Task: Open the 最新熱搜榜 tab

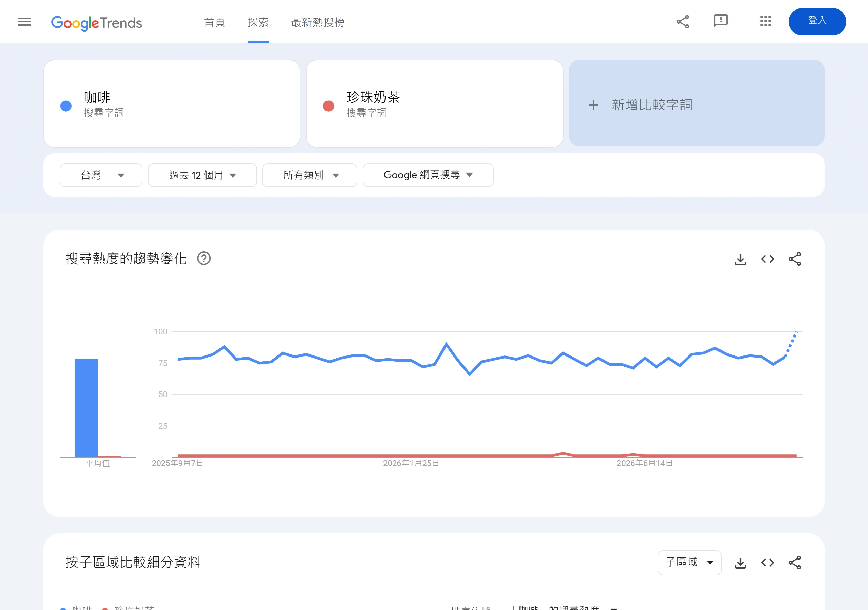Action: pyautogui.click(x=318, y=22)
